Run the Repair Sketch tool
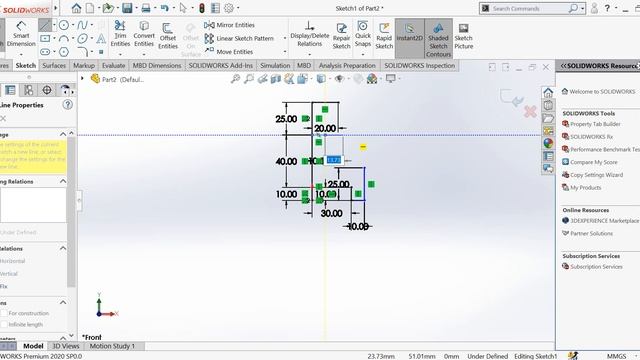This screenshot has width=640, height=360. coord(341,36)
